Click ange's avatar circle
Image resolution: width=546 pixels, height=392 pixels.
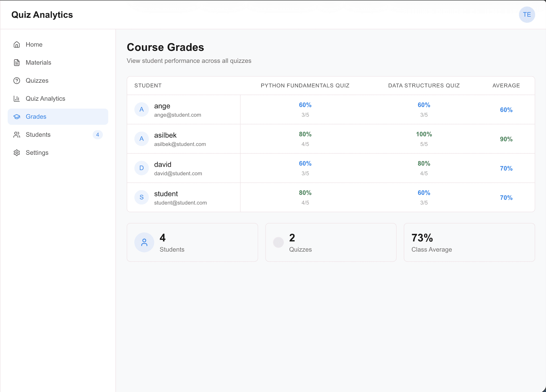142,109
